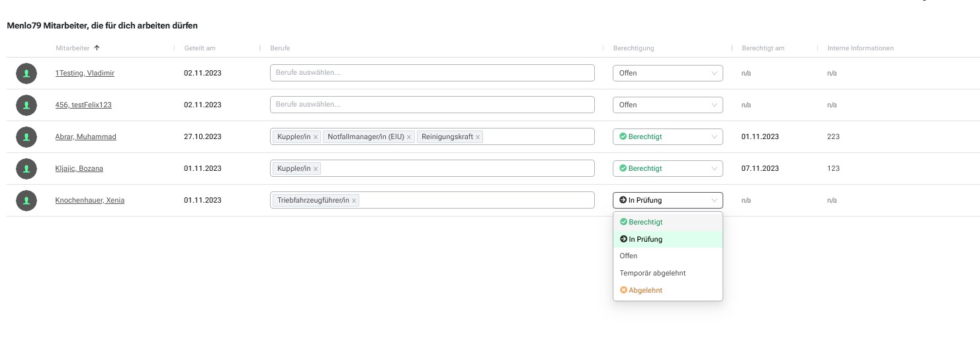The height and width of the screenshot is (349, 980).
Task: Click the Geteilt am column header
Action: click(200, 48)
